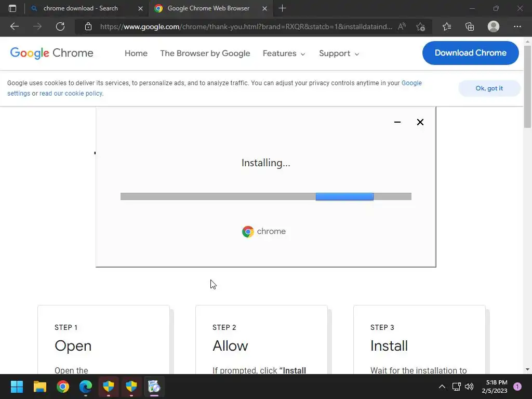This screenshot has width=532, height=399.
Task: Open File Explorer from taskbar
Action: click(x=39, y=387)
